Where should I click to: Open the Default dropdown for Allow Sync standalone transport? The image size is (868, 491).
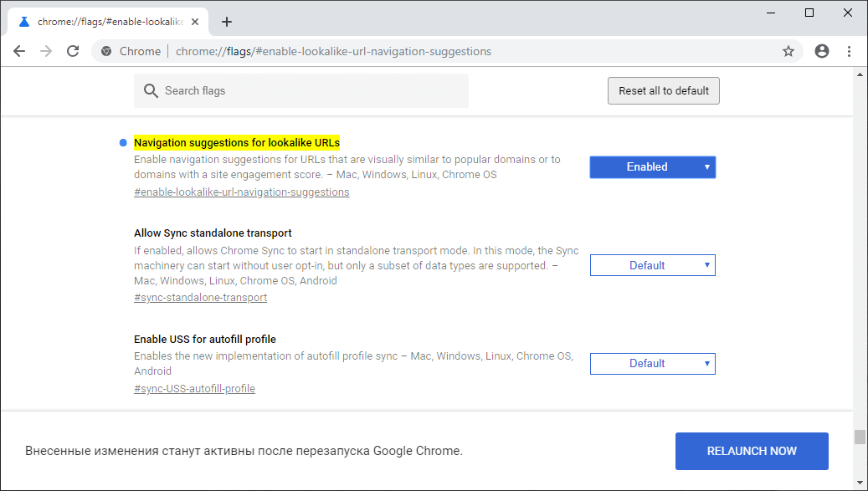(652, 264)
